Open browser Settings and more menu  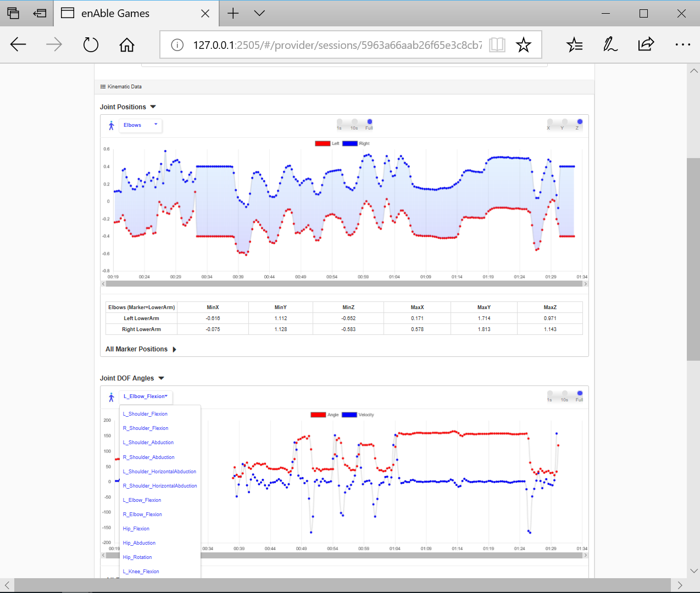pos(682,44)
